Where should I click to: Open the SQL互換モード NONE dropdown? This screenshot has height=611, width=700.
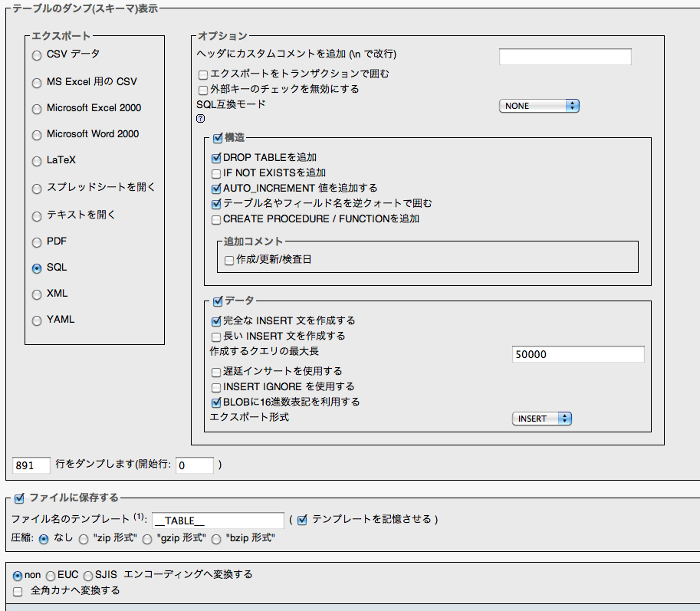pos(539,106)
